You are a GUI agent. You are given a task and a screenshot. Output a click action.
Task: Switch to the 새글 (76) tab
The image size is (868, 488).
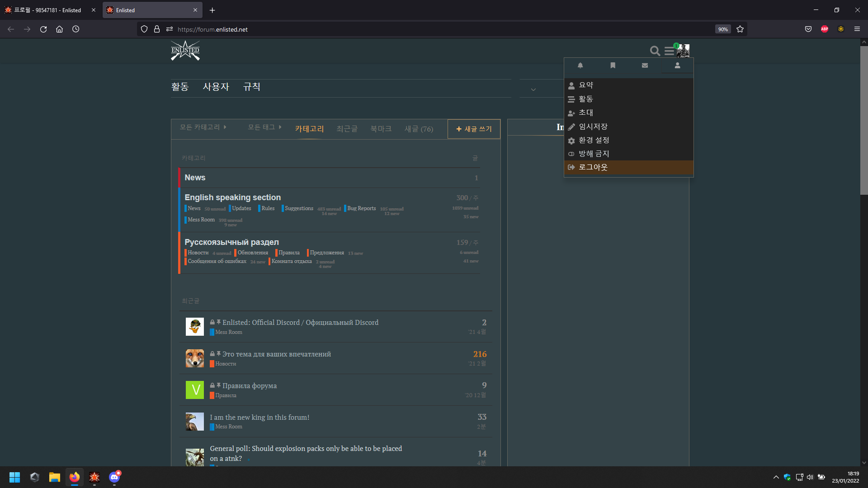click(419, 129)
